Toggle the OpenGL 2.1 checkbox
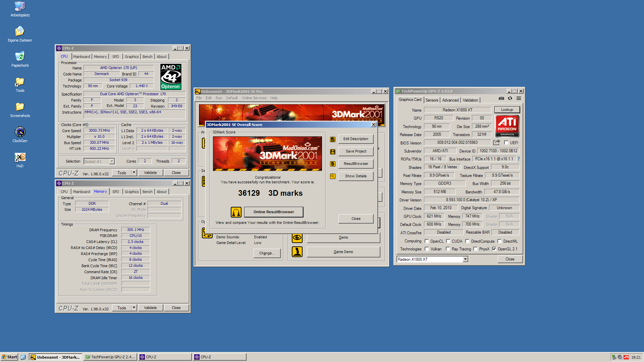This screenshot has height=362, width=644. point(494,249)
